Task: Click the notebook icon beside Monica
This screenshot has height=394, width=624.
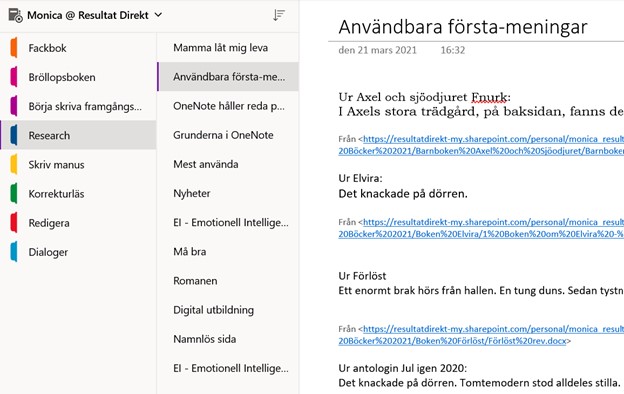Action: coord(16,16)
